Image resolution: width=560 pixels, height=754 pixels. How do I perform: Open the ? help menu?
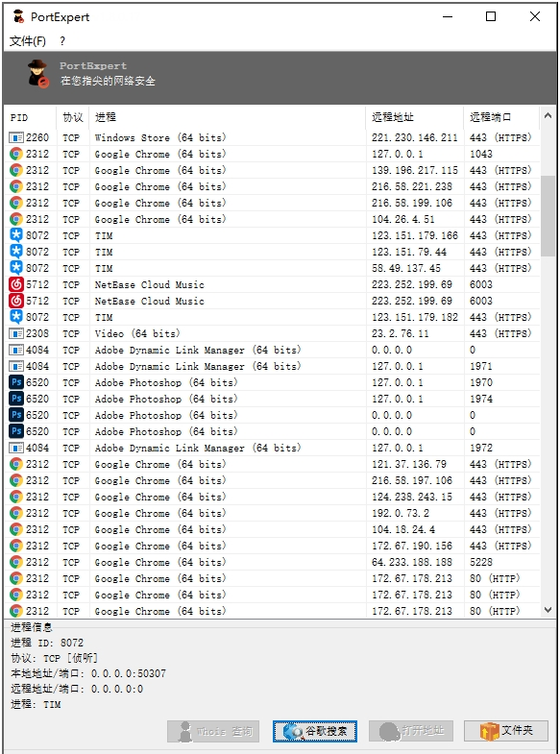62,41
